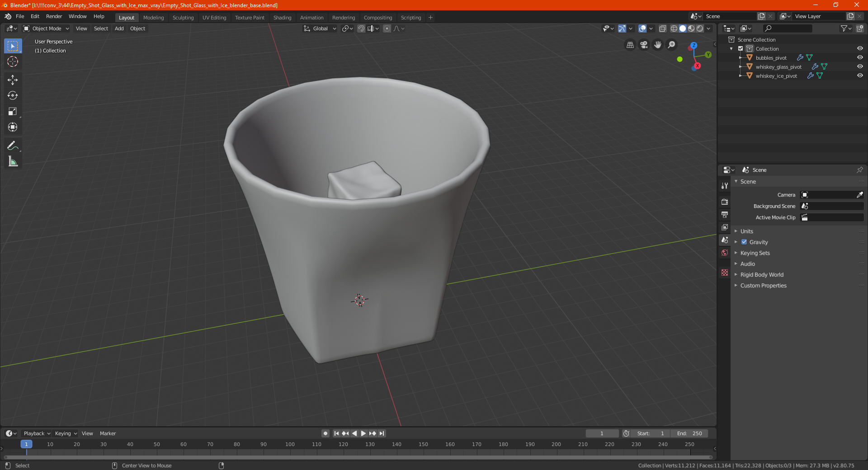Switch to orthographic grid view icon
This screenshot has height=470, width=868.
630,45
